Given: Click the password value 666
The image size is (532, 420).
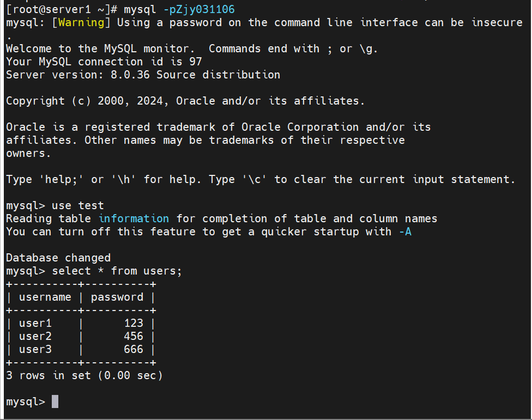Looking at the screenshot, I should pyautogui.click(x=134, y=350).
